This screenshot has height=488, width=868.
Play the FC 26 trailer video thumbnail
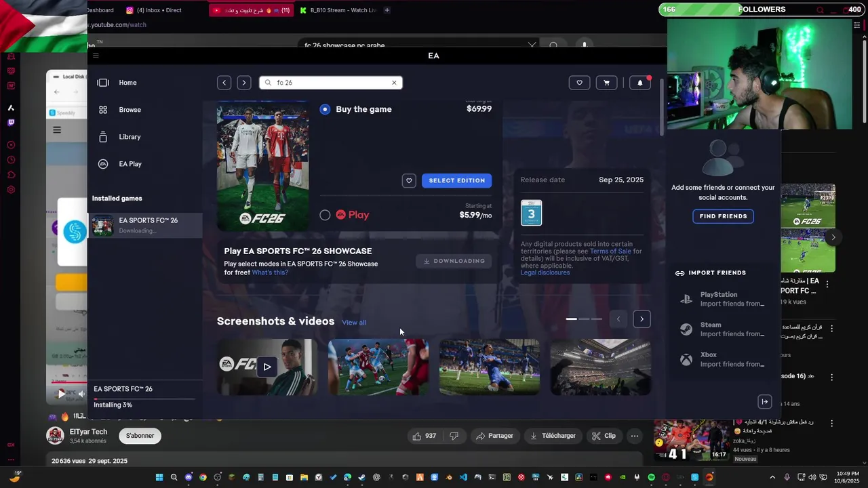[267, 367]
